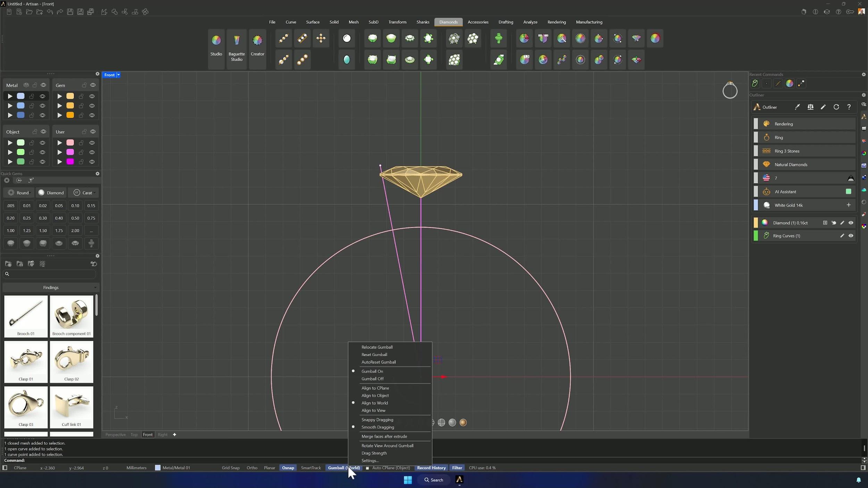Click Windows taskbar Search button
This screenshot has width=868, height=488.
pos(434,480)
